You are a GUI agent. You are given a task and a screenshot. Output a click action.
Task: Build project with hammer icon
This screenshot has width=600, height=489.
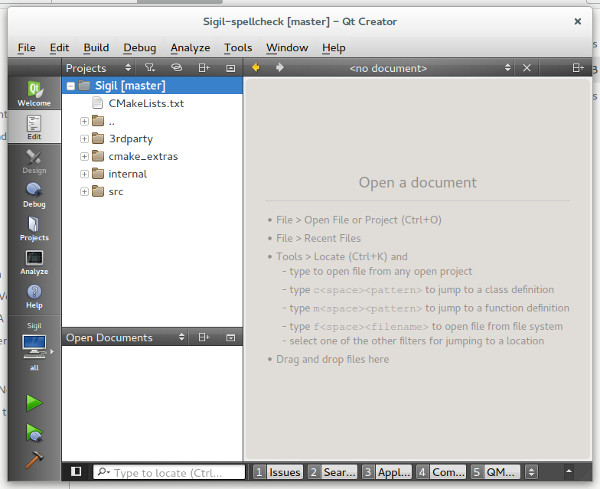[x=34, y=460]
